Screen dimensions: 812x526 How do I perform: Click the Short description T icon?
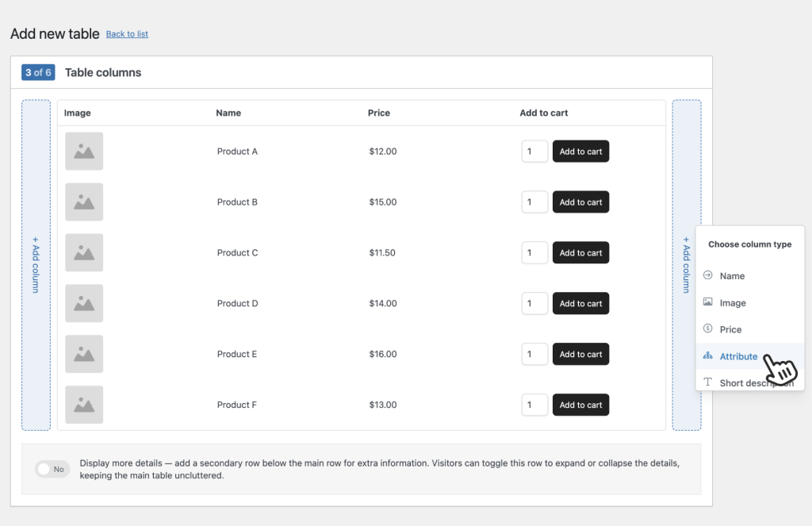click(709, 382)
